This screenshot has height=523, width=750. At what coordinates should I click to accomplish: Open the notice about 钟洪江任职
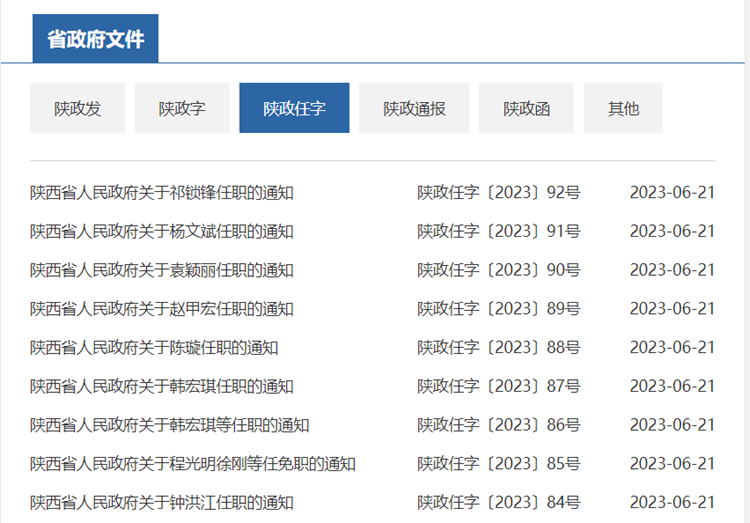click(162, 502)
